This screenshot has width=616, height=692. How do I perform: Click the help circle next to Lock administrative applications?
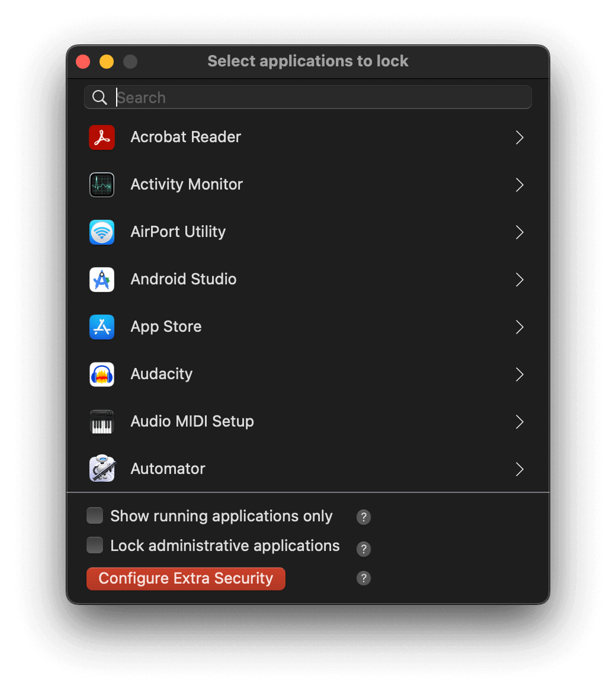363,549
